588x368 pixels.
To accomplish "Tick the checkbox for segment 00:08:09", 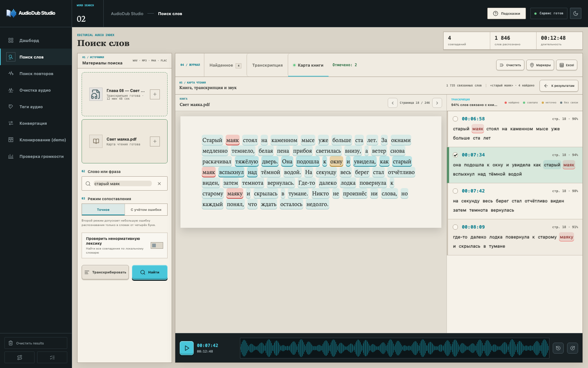I will 455,227.
